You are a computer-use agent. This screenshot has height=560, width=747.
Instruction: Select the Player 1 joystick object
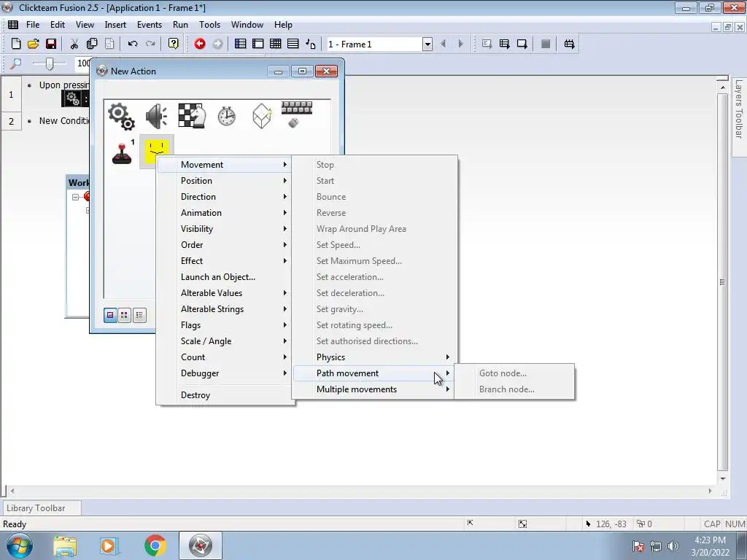[x=123, y=152]
